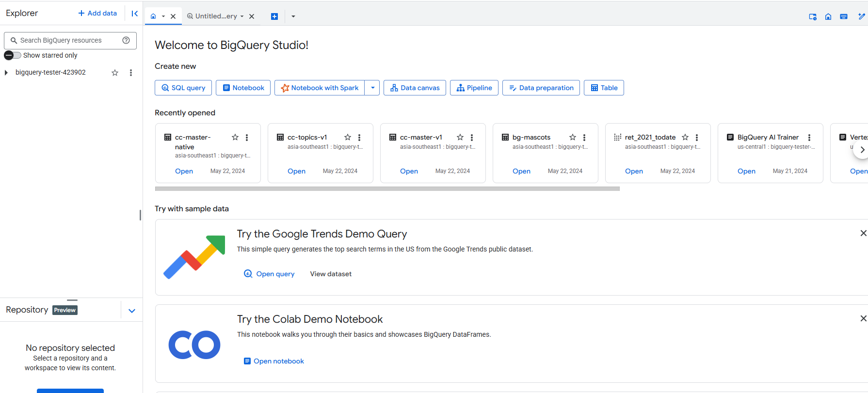Open more options for cc-topics-v1 card
This screenshot has height=393, width=868.
click(x=359, y=137)
